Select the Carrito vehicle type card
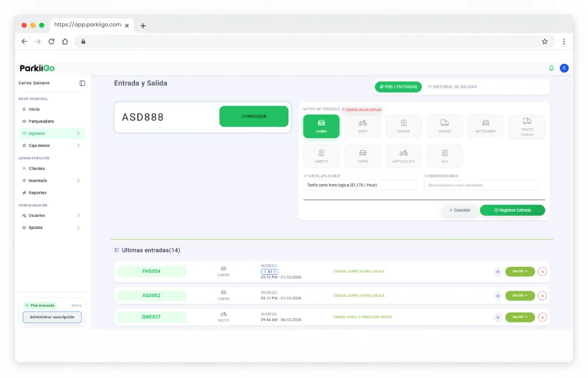The image size is (588, 378). (x=322, y=156)
